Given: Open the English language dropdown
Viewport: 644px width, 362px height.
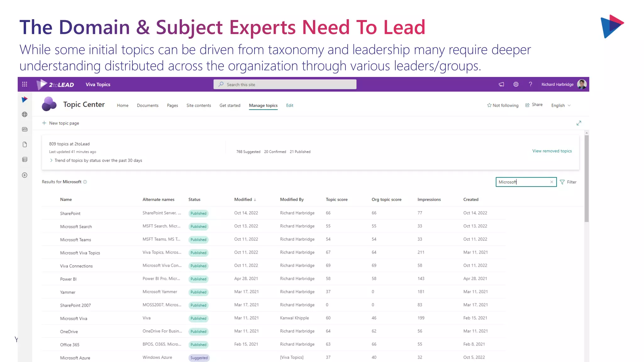Looking at the screenshot, I should pos(561,106).
